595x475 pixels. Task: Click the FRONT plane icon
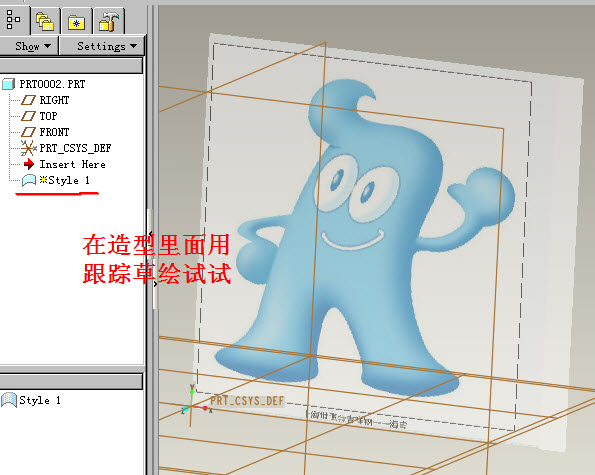pyautogui.click(x=28, y=132)
